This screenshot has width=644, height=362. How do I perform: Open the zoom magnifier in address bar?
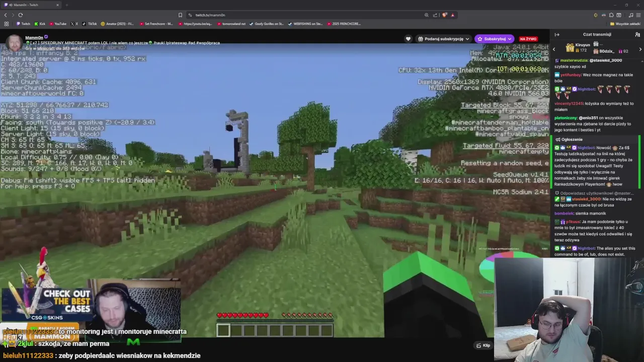pos(427,15)
